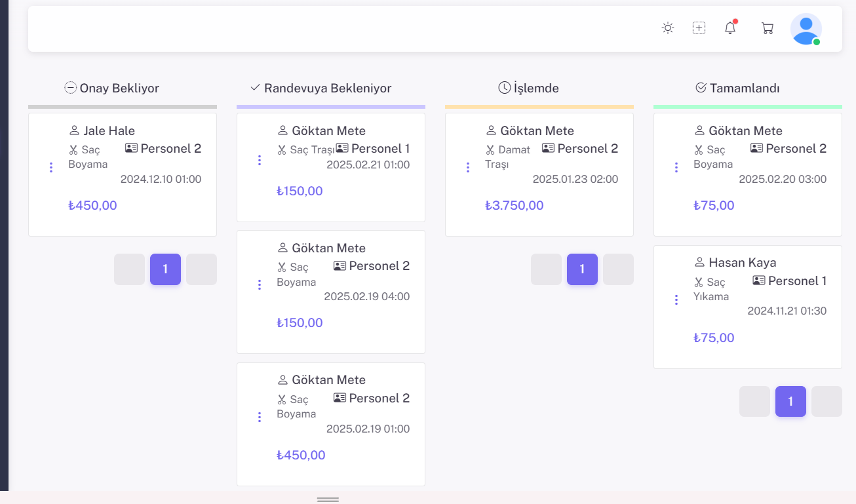Click previous page button under Onay Bekliyor
This screenshot has width=856, height=504.
click(x=129, y=269)
